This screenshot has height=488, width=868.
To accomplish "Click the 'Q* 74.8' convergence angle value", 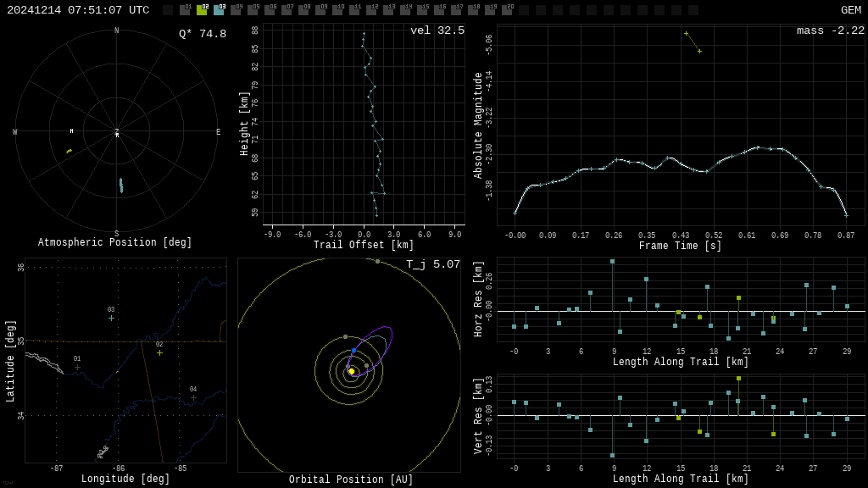I will [x=202, y=34].
